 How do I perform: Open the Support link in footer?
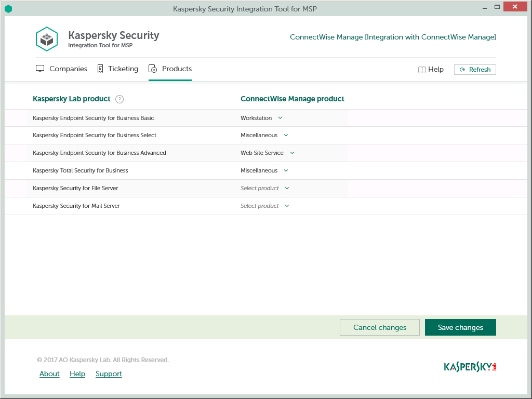[x=109, y=374]
